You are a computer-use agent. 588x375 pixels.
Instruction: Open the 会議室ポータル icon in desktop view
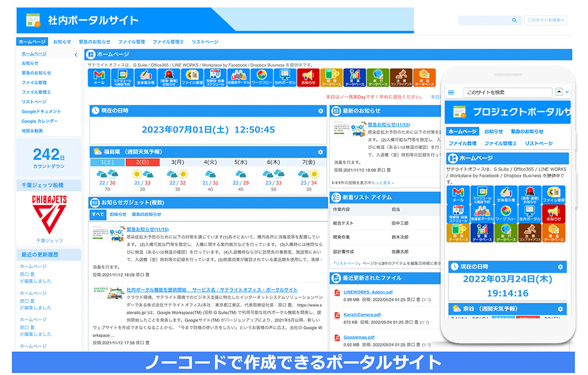click(x=239, y=78)
